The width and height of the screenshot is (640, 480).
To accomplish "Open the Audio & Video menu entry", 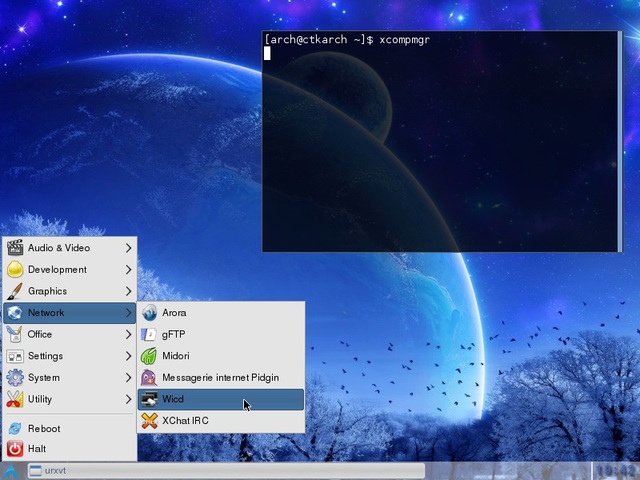I will tap(69, 248).
